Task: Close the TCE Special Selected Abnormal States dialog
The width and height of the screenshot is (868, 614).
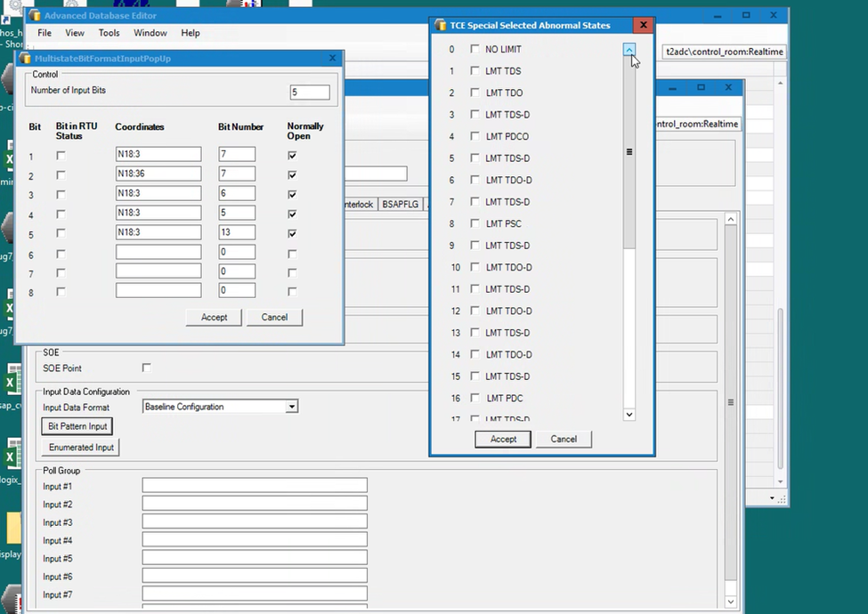Action: 643,25
